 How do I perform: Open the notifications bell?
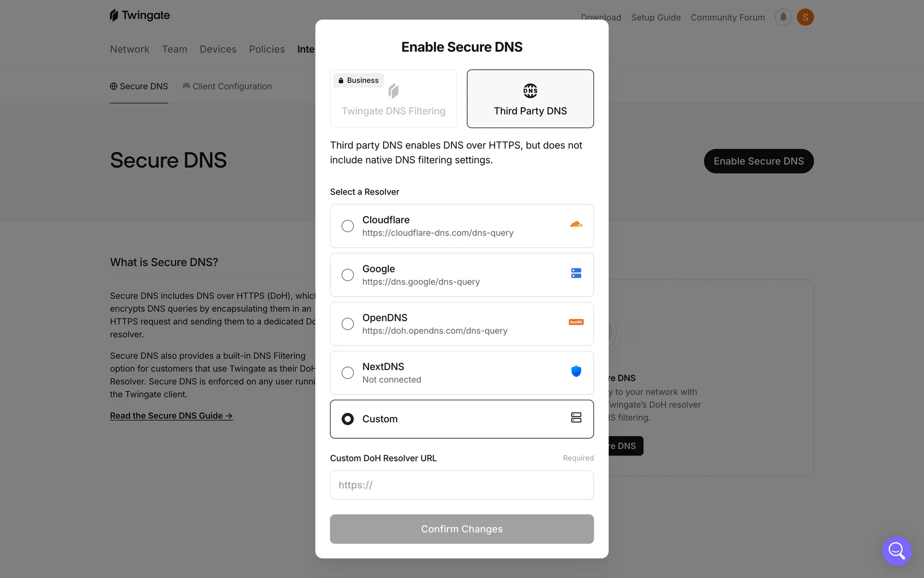(x=783, y=17)
